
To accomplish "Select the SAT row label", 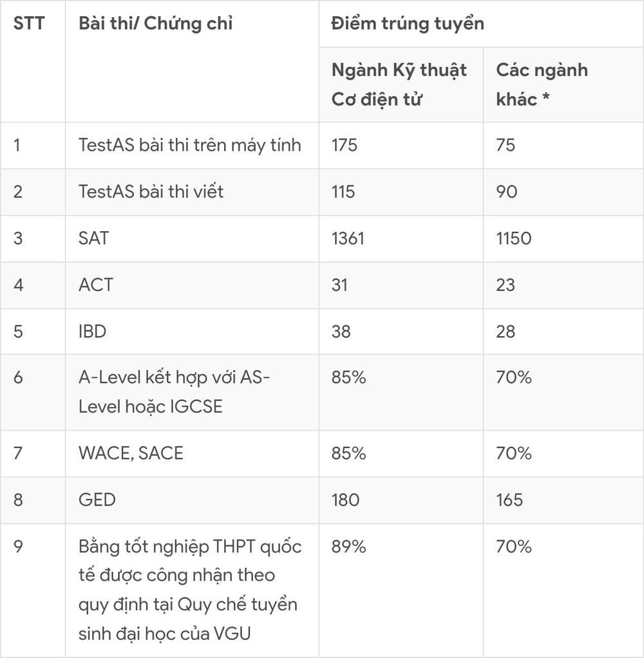I will pos(93,238).
